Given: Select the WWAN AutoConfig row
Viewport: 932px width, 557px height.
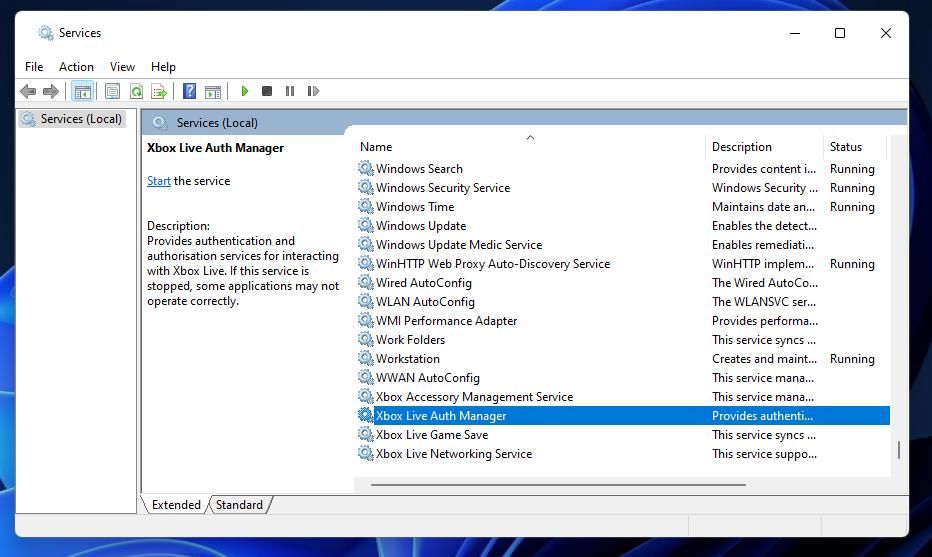Looking at the screenshot, I should point(622,378).
